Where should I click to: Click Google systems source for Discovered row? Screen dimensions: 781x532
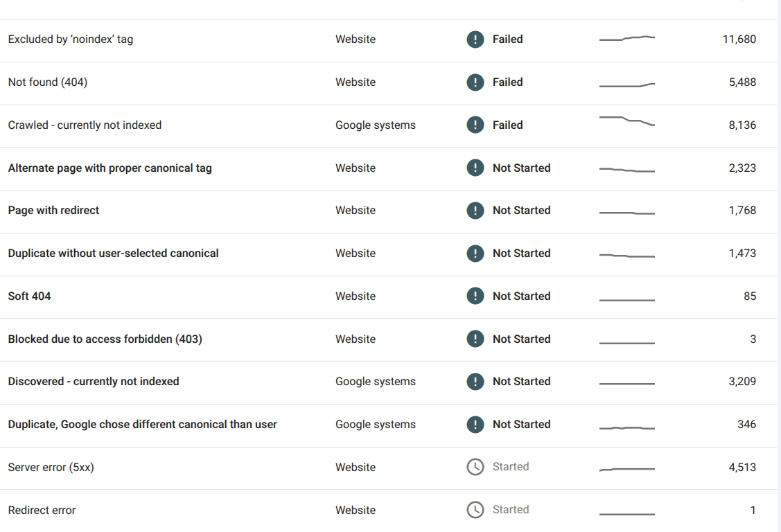tap(375, 382)
